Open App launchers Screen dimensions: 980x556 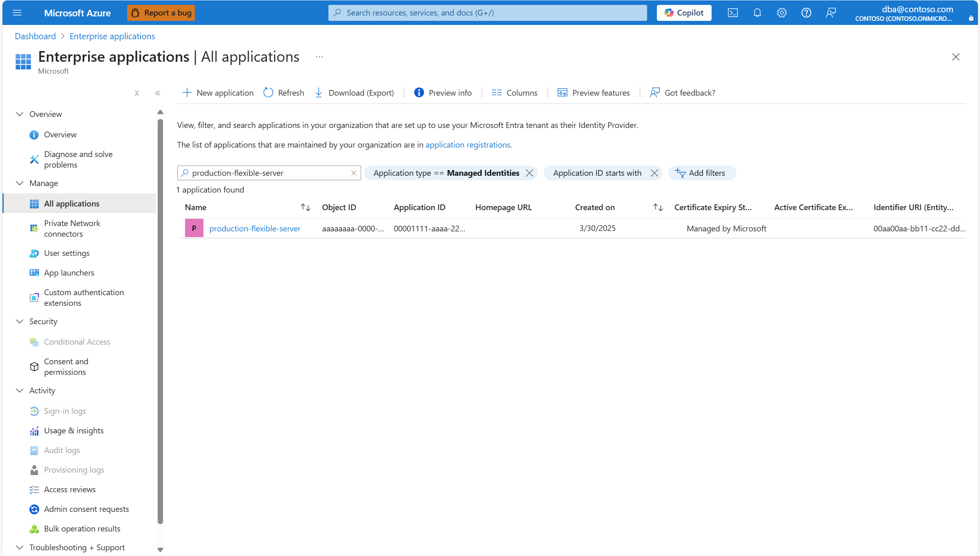pyautogui.click(x=69, y=273)
